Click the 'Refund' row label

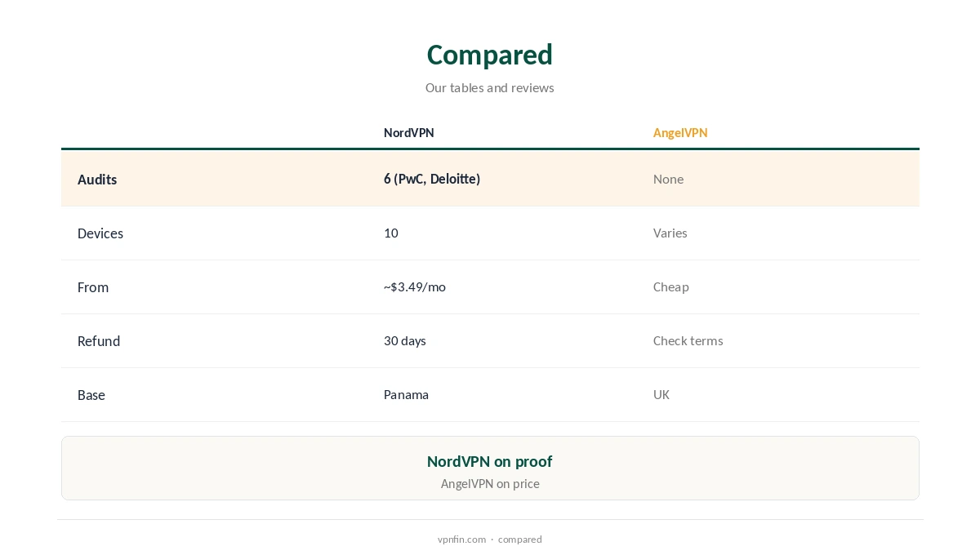(x=99, y=341)
